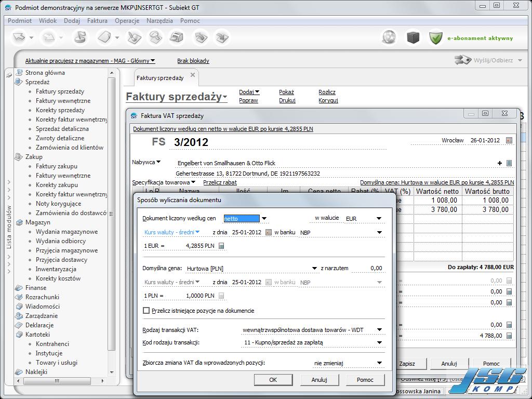This screenshot has height=399, width=532.
Task: Open the calendar icon beside date 26-01-2012
Action: tap(509, 140)
